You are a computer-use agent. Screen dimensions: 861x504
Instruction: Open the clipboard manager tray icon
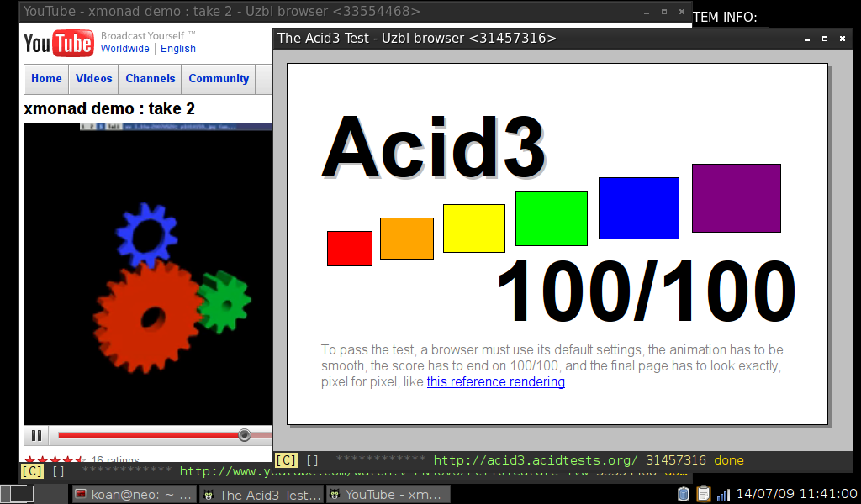pos(704,494)
